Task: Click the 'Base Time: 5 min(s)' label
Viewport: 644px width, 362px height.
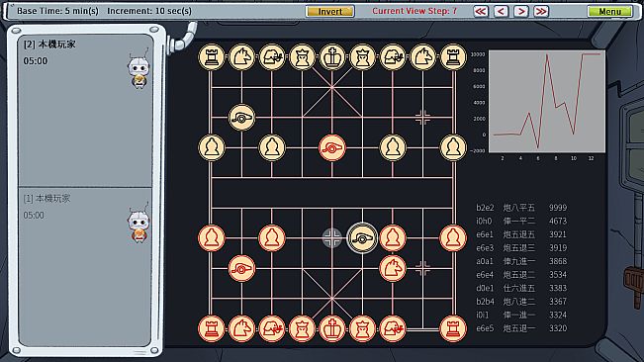Action: (x=57, y=11)
